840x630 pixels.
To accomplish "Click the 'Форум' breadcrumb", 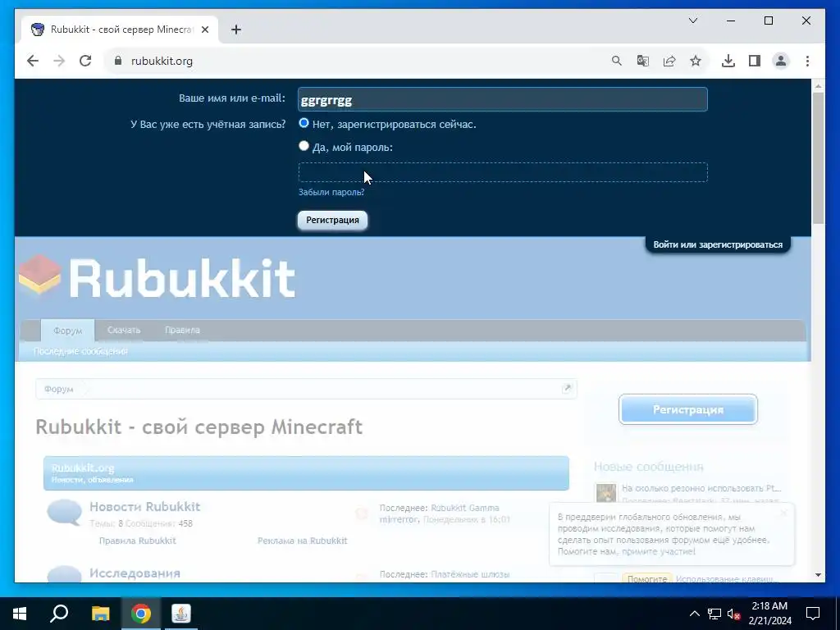I will 58,389.
